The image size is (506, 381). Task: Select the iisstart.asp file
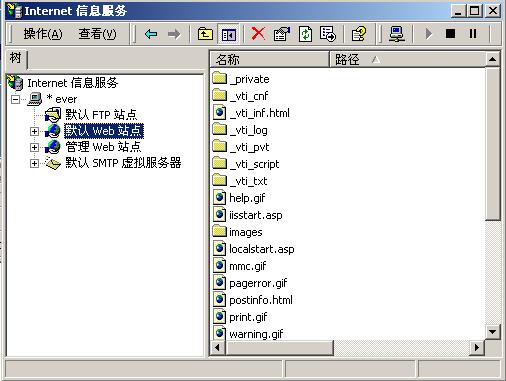256,215
